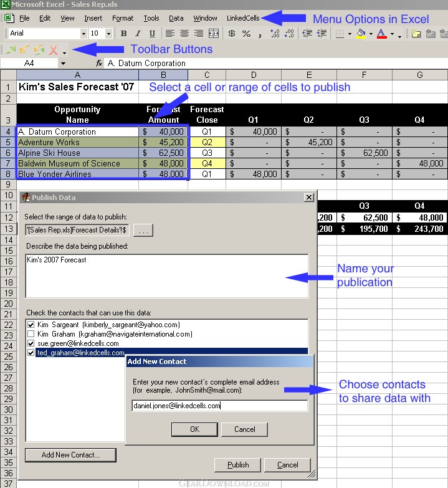The image size is (448, 488).
Task: Apply Percent style
Action: point(246,33)
